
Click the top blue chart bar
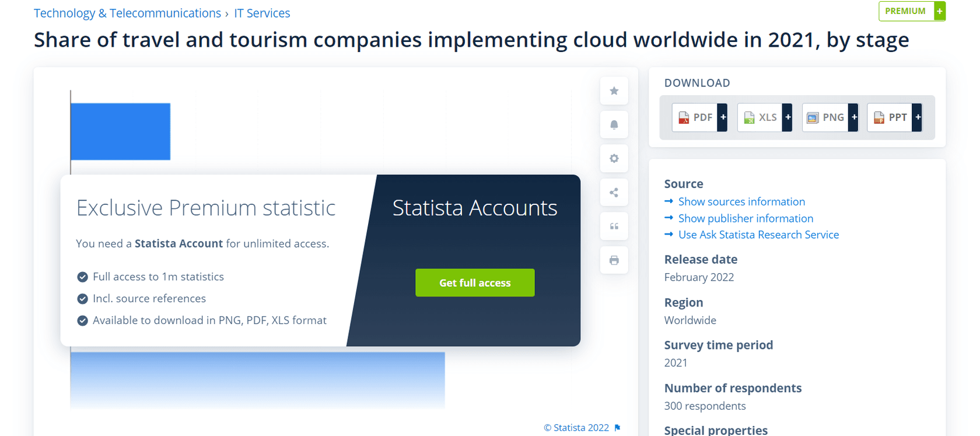pos(120,131)
